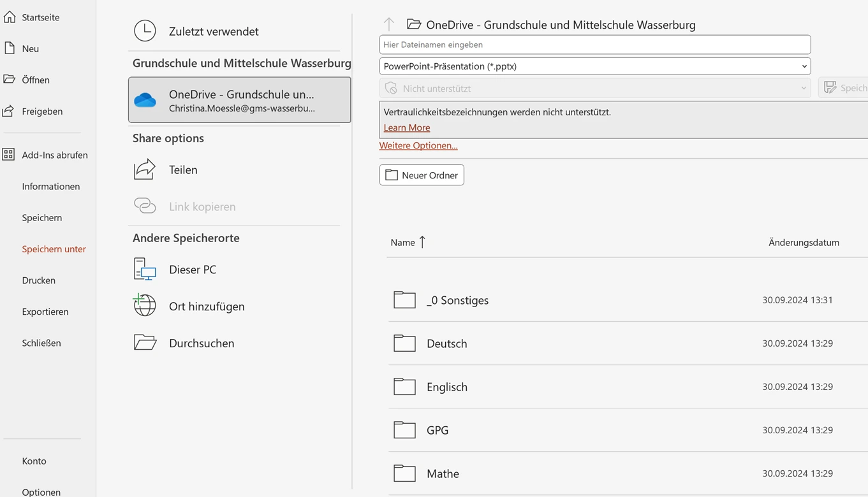
Task: Select the OneDrive cloud icon
Action: 145,100
